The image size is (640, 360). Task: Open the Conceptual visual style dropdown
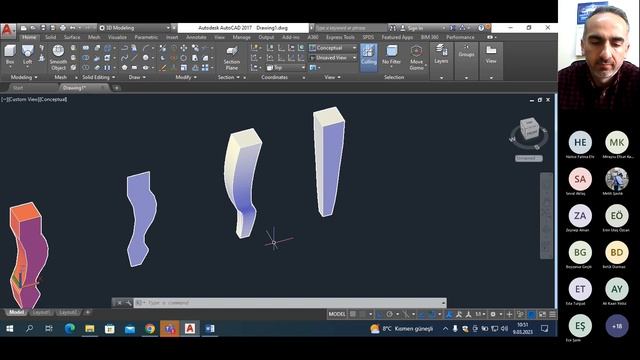coord(333,48)
